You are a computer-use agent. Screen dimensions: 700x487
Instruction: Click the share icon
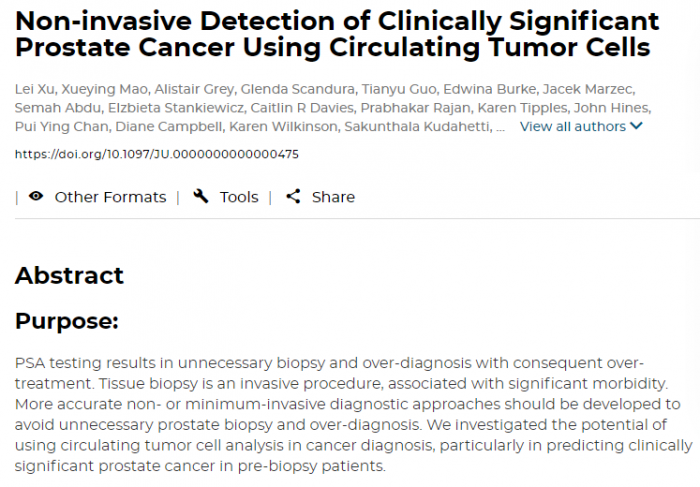coord(293,197)
